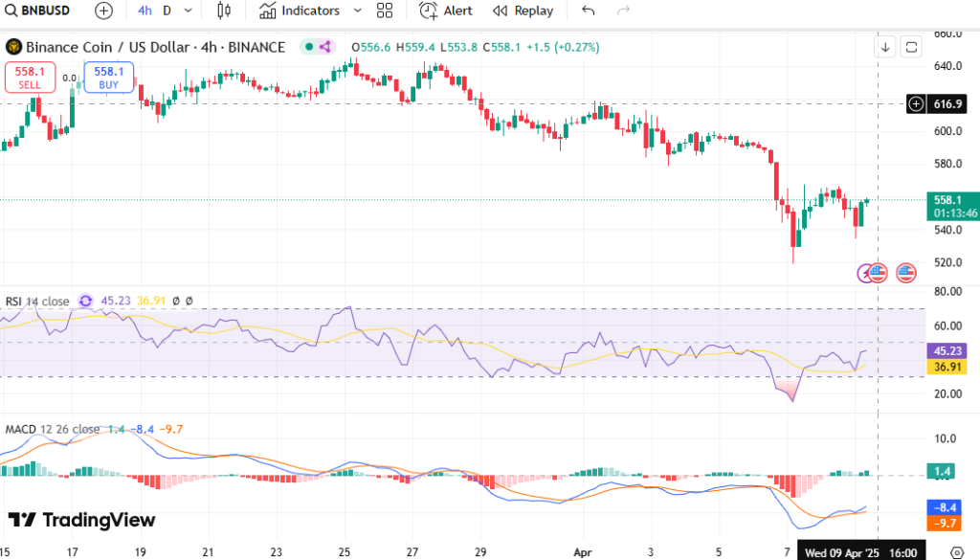Click the Apr label on time axis
This screenshot has height=560, width=980.
click(583, 552)
